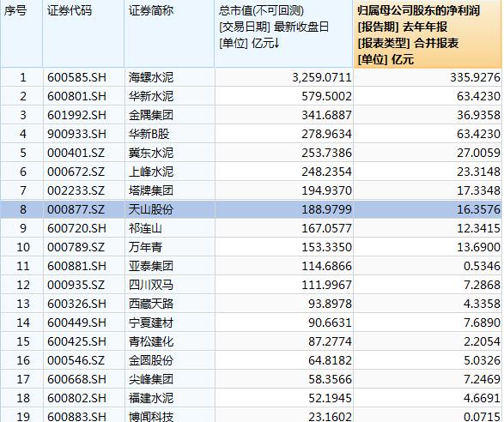The width and height of the screenshot is (504, 422).
Task: Select stock code 000672.SZ
Action: pos(76,172)
